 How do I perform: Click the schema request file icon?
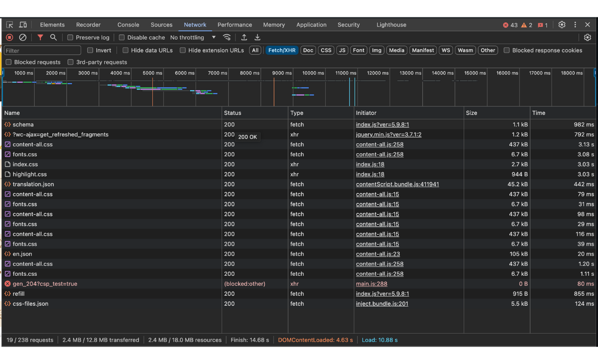coord(7,125)
